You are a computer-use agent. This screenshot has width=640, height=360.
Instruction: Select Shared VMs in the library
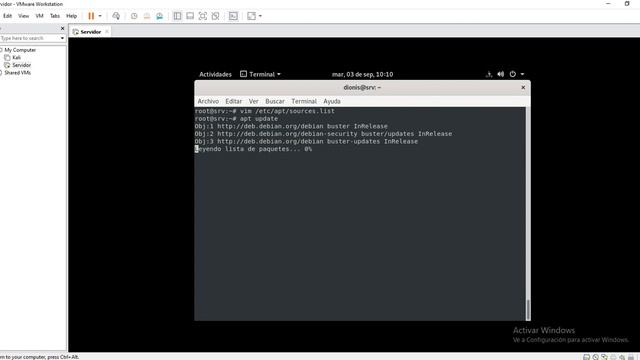[18, 73]
